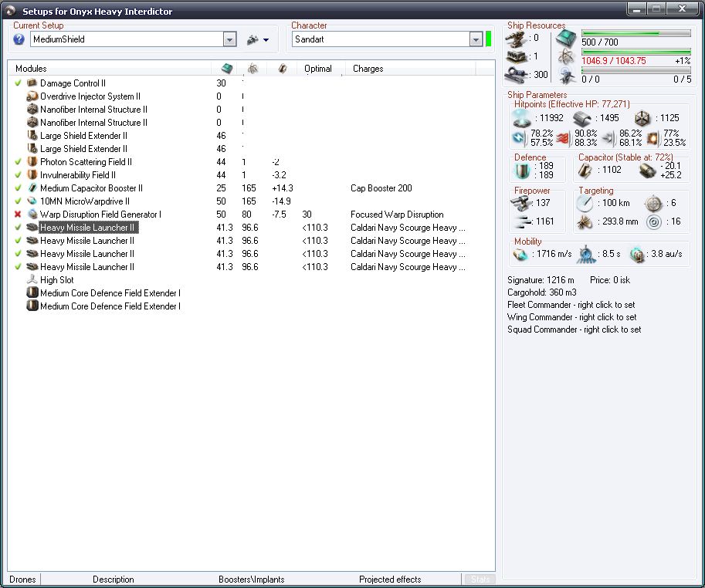Click the capacitor column header icon

(283, 68)
